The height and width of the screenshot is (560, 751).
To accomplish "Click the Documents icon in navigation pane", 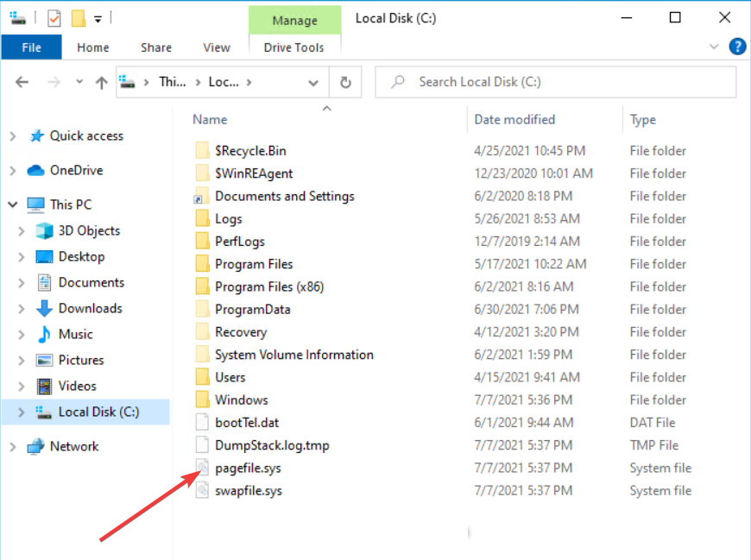I will [x=45, y=282].
